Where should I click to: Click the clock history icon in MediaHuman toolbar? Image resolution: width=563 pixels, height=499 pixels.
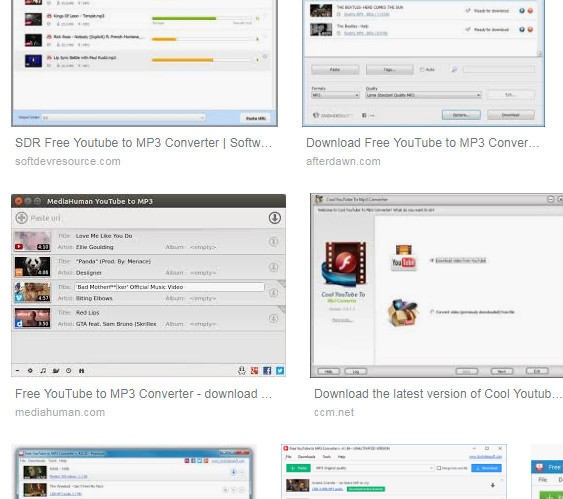[x=69, y=370]
